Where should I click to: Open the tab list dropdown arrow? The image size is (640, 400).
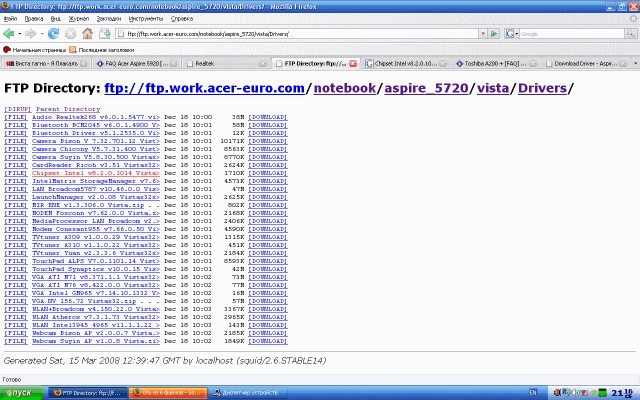click(x=635, y=63)
